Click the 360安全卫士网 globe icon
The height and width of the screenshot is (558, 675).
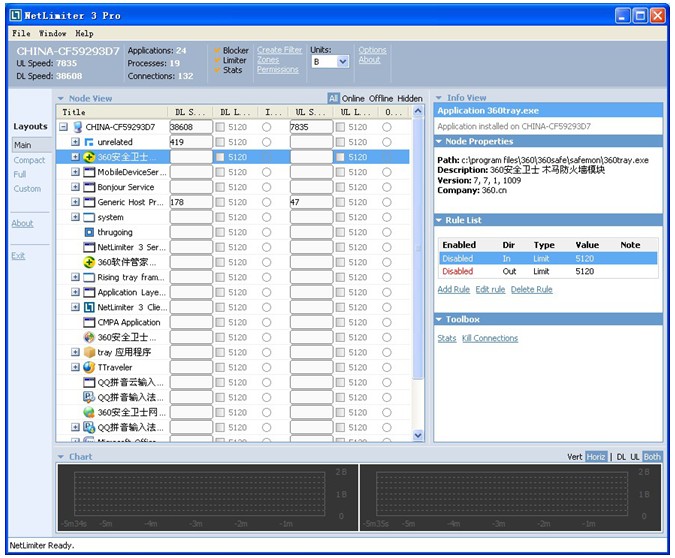pyautogui.click(x=89, y=412)
